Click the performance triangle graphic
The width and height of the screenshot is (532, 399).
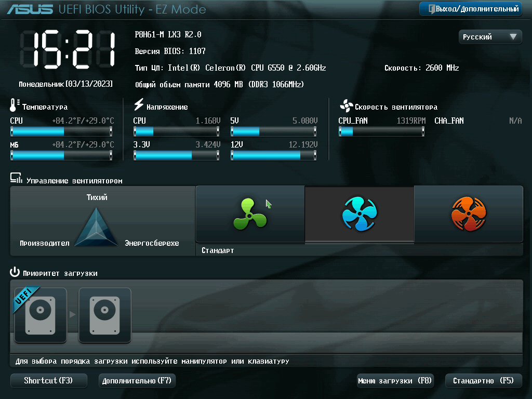96,227
